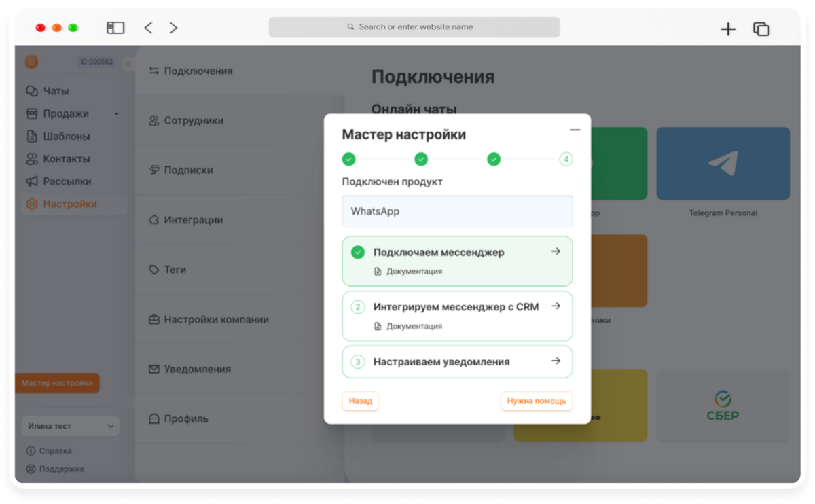Collapse sidebar with double chevron icon

[128, 63]
